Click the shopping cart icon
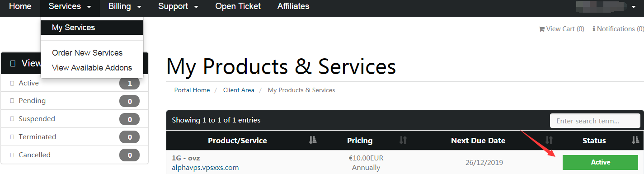The height and width of the screenshot is (174, 644). click(x=541, y=29)
